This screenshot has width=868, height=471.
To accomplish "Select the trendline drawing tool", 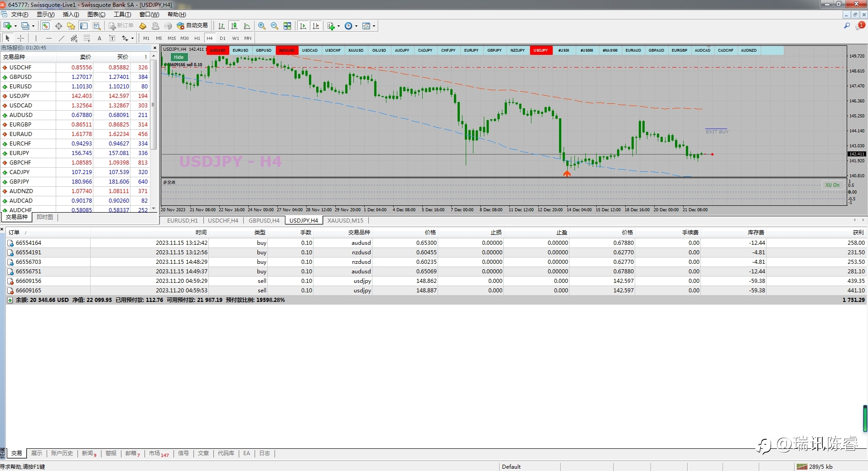I will point(61,38).
